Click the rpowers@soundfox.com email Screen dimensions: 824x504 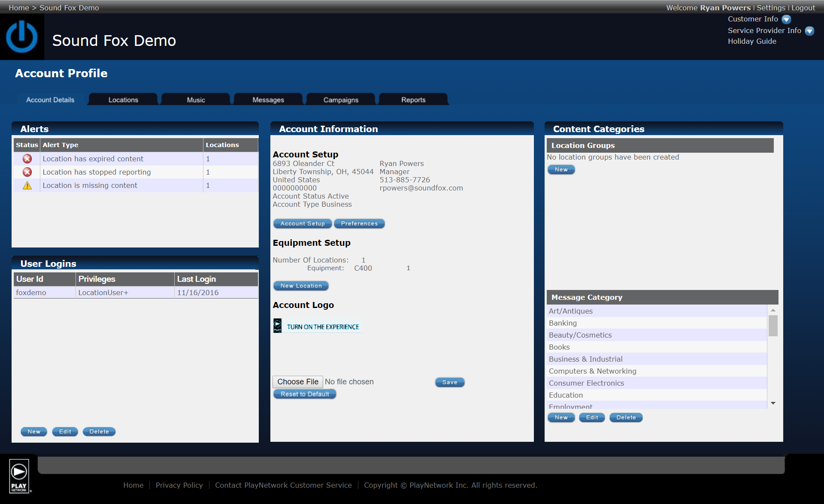tap(421, 188)
